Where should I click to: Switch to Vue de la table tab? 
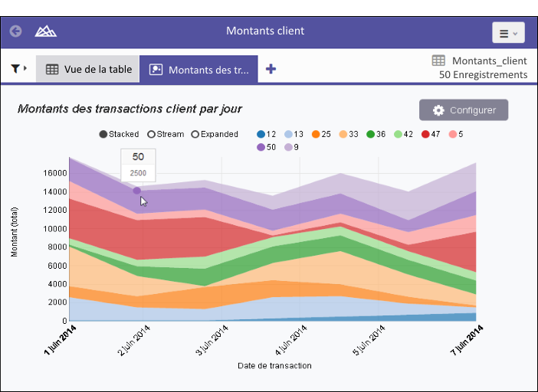pos(87,69)
